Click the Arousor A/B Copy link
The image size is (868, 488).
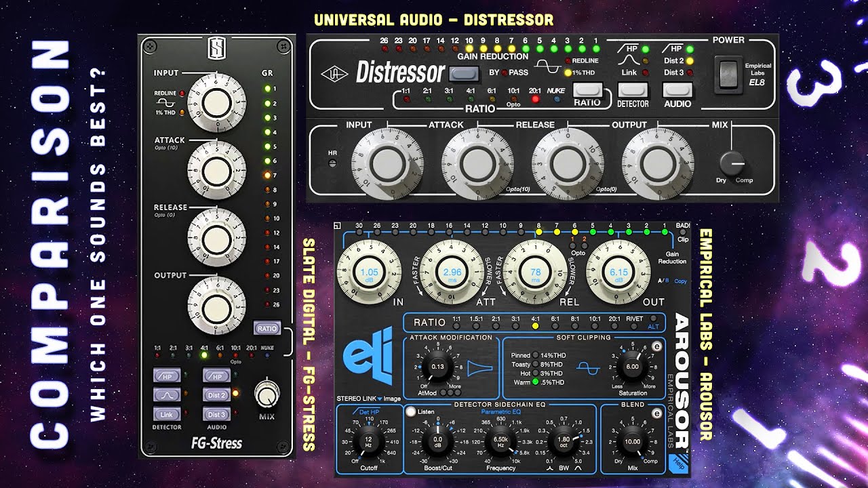tap(680, 281)
